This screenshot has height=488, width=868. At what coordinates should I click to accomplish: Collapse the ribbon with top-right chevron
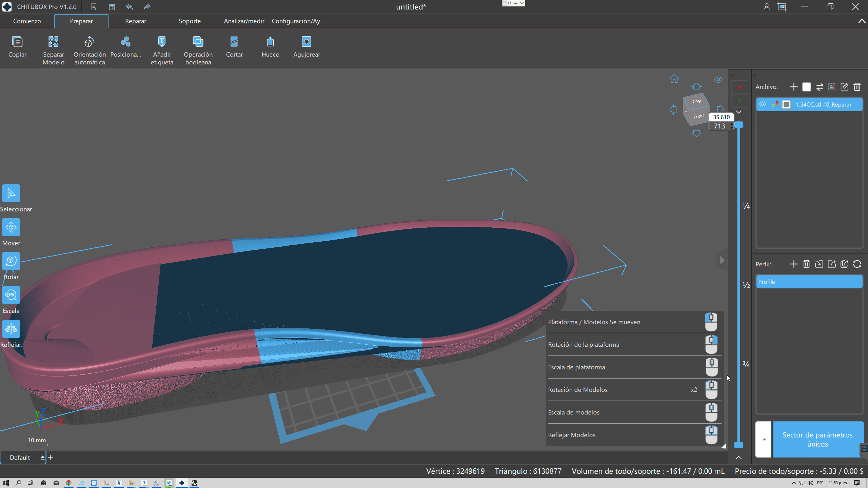(862, 21)
